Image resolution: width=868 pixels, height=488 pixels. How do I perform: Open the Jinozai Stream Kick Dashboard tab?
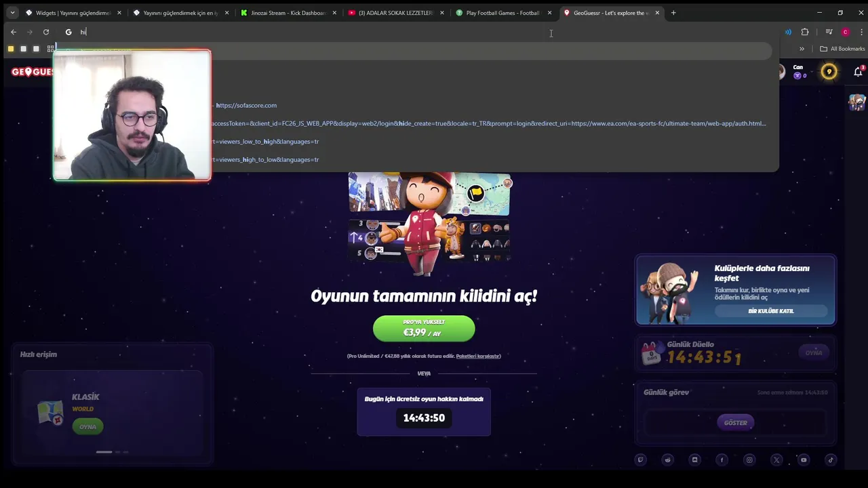[288, 13]
